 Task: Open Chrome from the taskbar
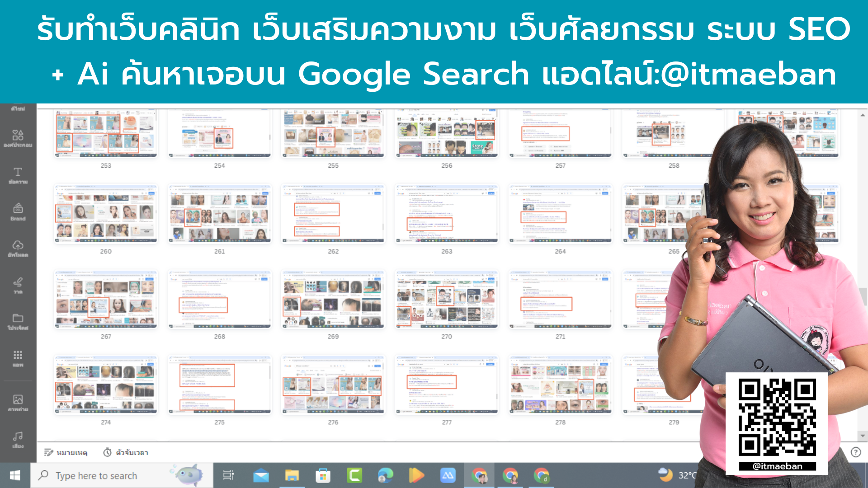click(x=479, y=475)
